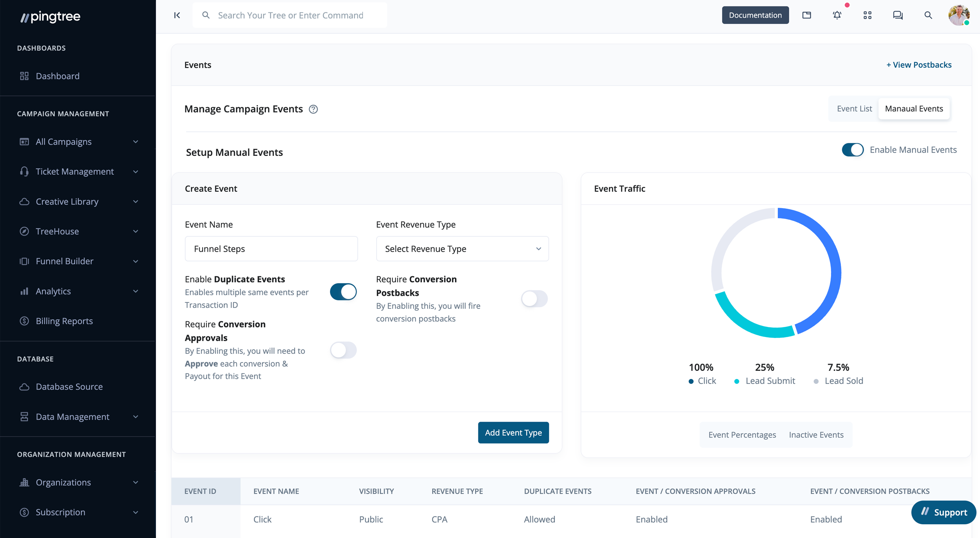Open the Select Revenue Type dropdown
Image resolution: width=980 pixels, height=538 pixels.
point(462,249)
